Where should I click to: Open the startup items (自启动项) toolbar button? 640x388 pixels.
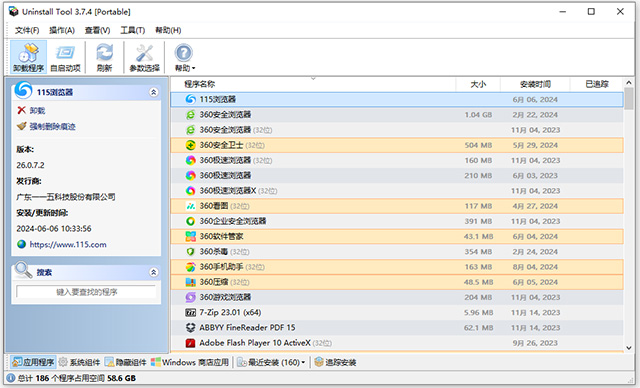point(65,57)
